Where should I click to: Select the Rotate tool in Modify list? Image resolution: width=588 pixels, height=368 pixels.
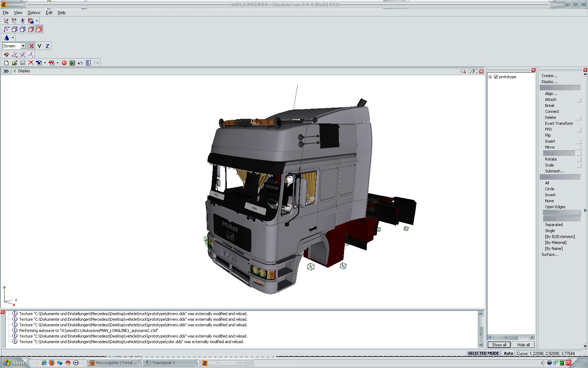click(x=551, y=159)
